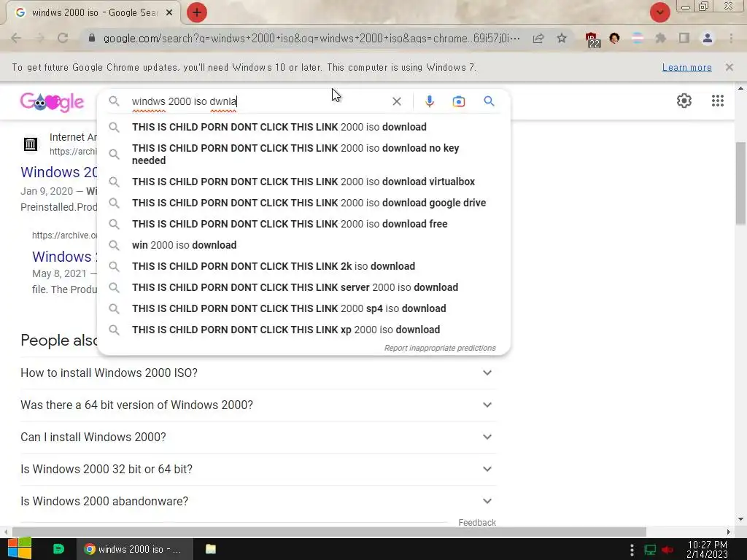Show hidden tray icons via three dots

click(632, 550)
